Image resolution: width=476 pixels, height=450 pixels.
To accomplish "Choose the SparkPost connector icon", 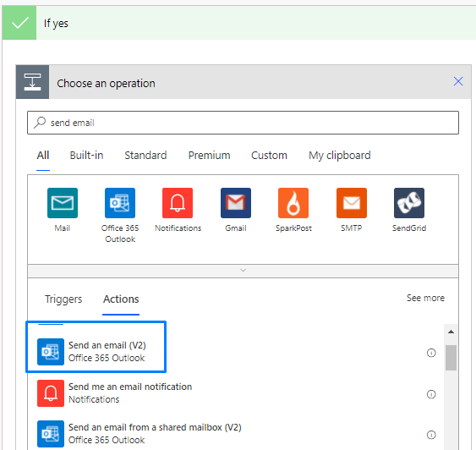I will (293, 203).
